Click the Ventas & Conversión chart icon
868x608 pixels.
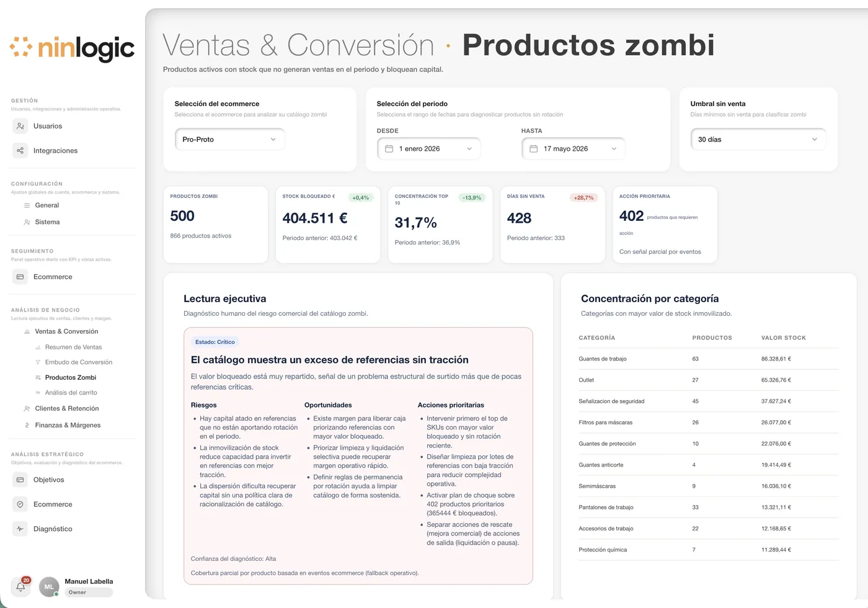click(x=27, y=332)
